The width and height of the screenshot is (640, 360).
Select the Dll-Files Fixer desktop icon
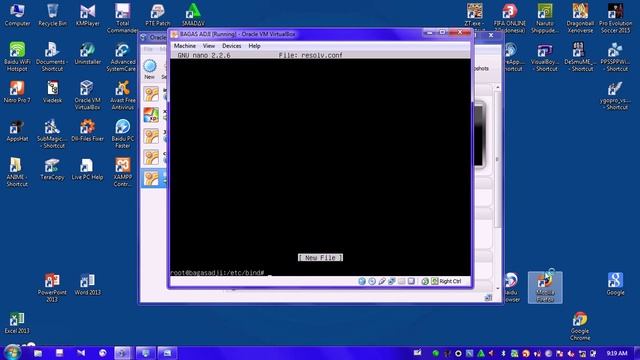(87, 130)
